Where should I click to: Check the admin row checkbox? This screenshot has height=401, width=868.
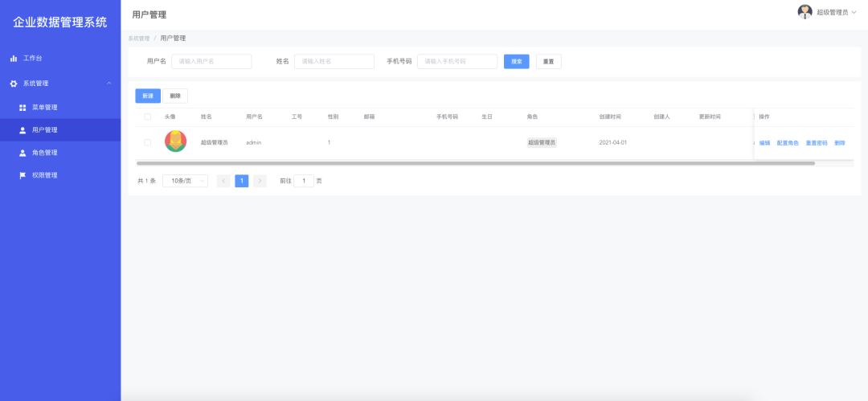[147, 142]
